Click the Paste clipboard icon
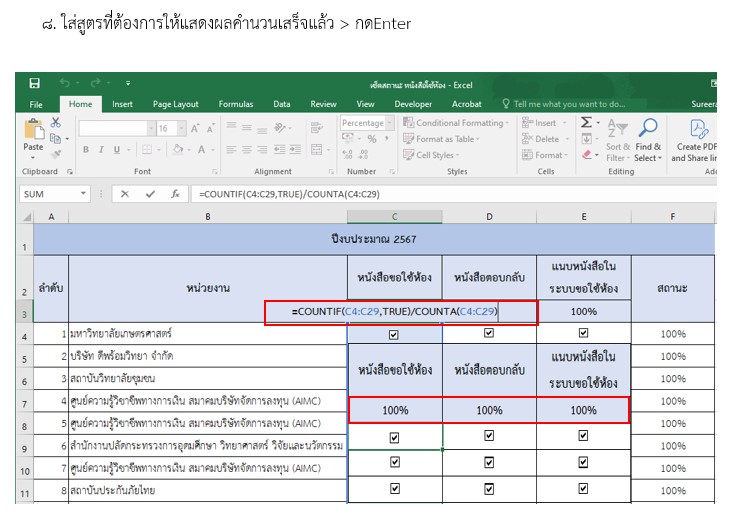Image resolution: width=736 pixels, height=516 pixels. point(33,128)
